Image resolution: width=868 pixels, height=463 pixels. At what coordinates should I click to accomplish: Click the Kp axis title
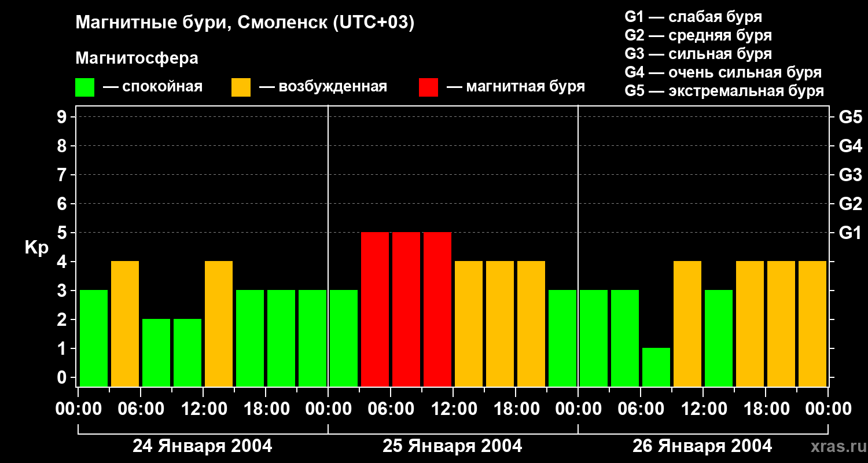coord(36,248)
